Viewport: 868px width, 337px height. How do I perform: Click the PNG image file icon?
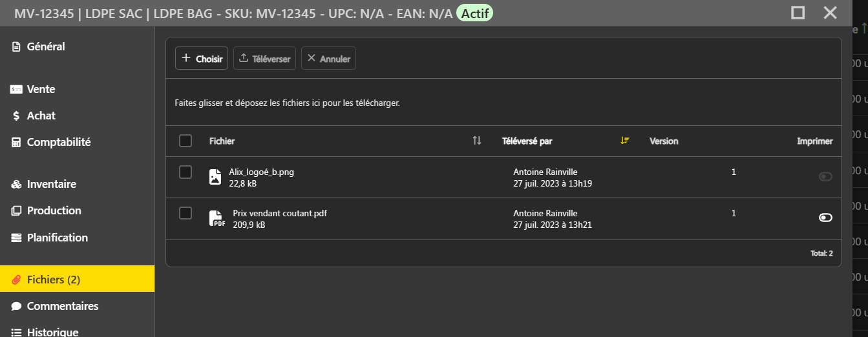coord(215,177)
